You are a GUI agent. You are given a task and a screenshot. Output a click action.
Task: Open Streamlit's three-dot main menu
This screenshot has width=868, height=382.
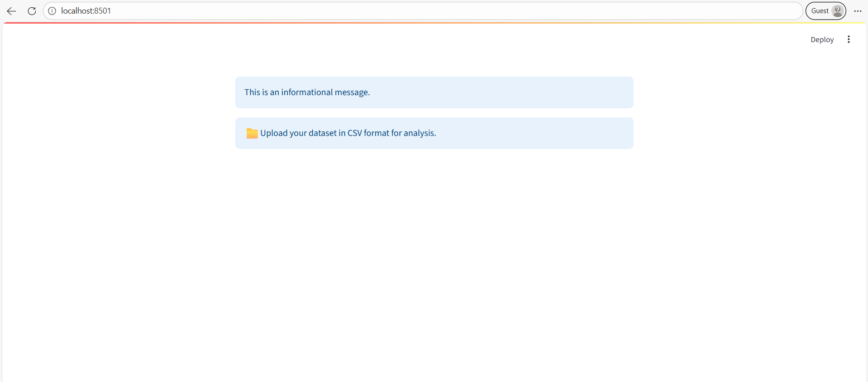click(849, 39)
